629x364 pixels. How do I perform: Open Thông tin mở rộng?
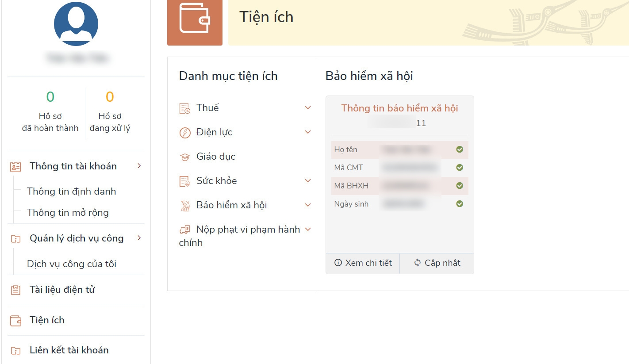click(68, 213)
